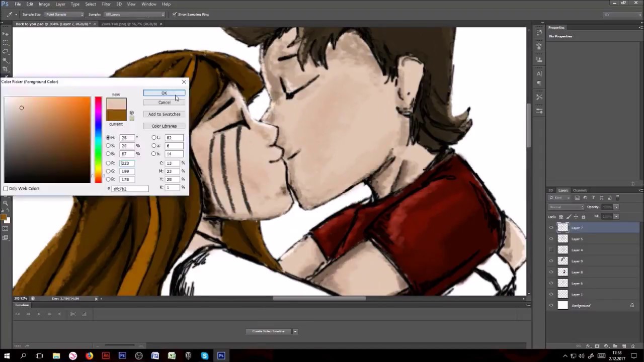Select the Move tool in the toolbox
This screenshot has height=362, width=644.
[6, 34]
